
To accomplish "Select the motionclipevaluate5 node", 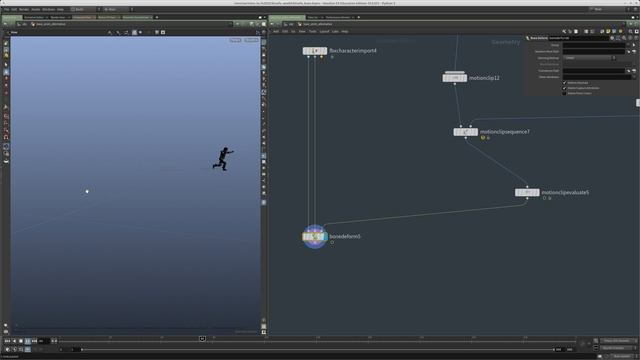I will pyautogui.click(x=527, y=192).
